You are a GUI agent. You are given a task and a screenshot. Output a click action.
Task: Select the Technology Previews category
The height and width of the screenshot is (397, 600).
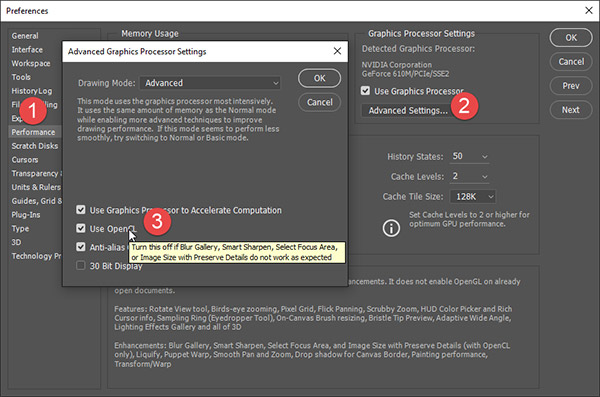point(36,256)
